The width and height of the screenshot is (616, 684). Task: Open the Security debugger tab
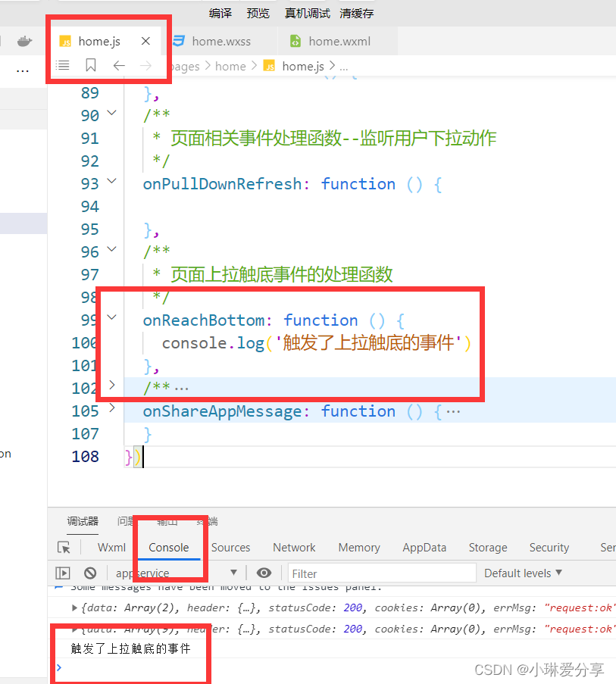[x=549, y=548]
